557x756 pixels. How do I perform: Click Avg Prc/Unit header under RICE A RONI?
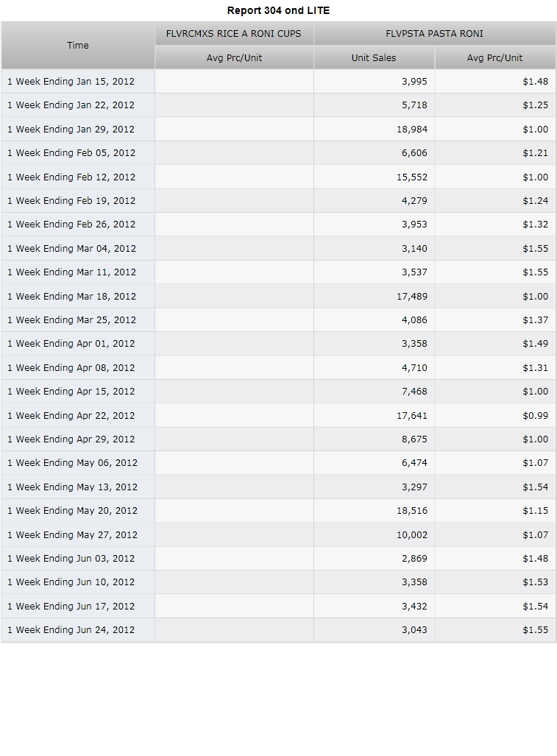tap(234, 58)
